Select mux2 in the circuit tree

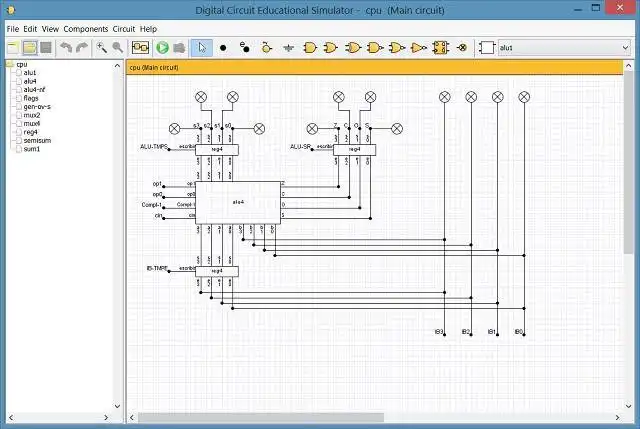(31, 115)
